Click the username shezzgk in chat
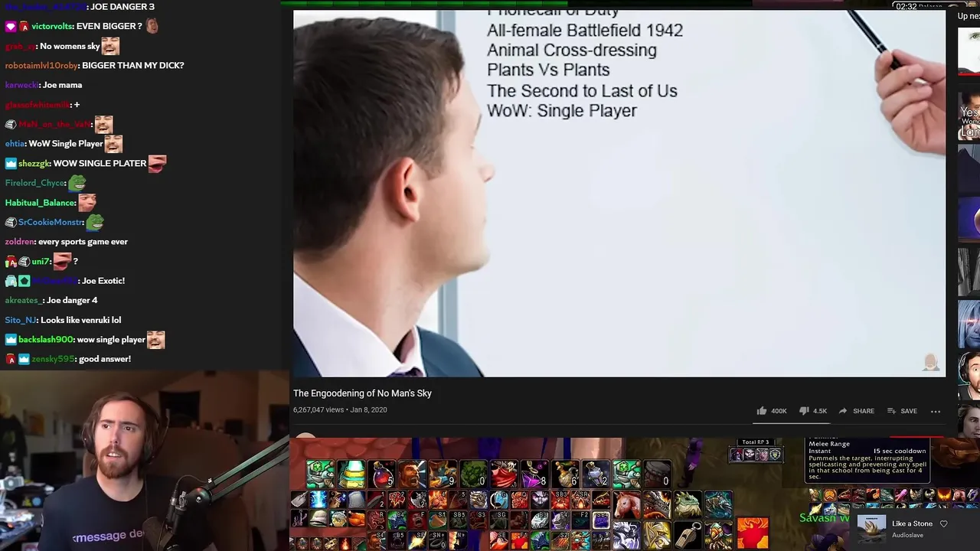Viewport: 980px width, 551px height. point(34,163)
